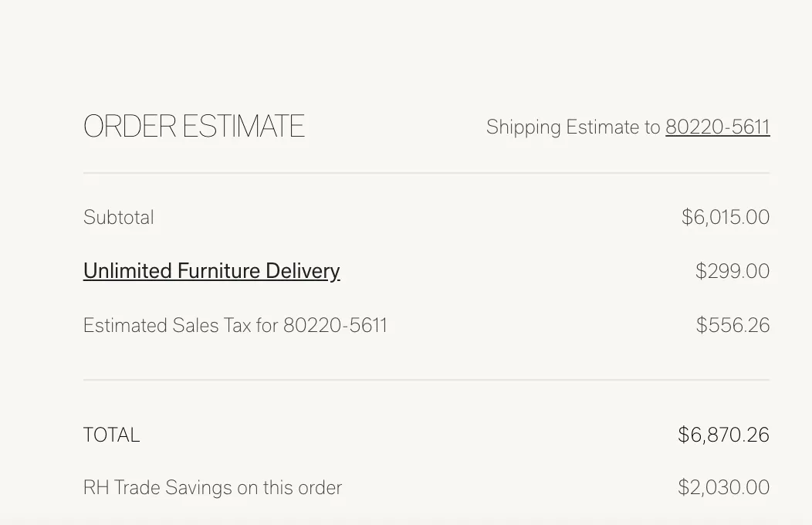This screenshot has height=525, width=812.
Task: Click the zip code within the sales tax line
Action: pyautogui.click(x=335, y=325)
